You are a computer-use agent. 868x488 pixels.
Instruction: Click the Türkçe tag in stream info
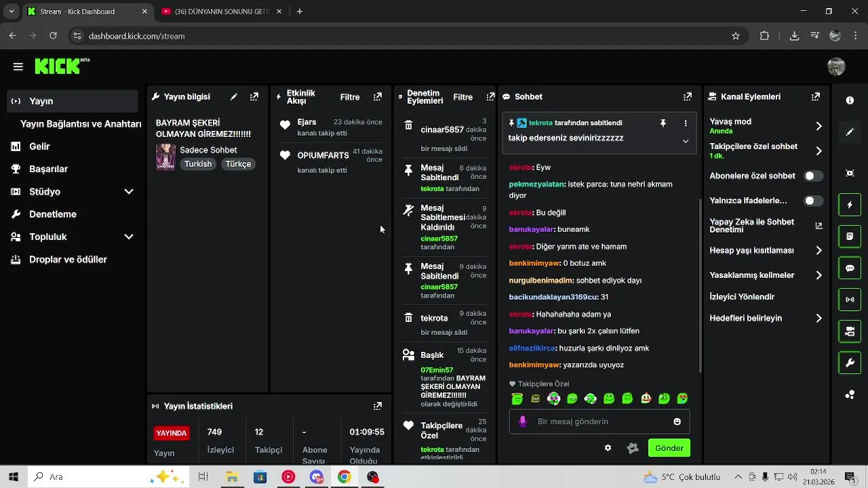238,164
